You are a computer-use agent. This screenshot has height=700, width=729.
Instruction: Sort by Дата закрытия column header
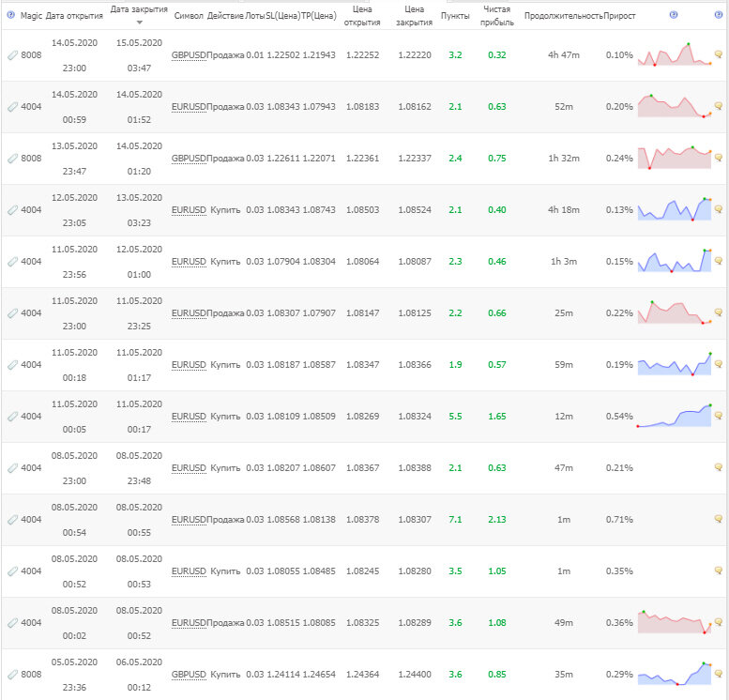[x=139, y=9]
